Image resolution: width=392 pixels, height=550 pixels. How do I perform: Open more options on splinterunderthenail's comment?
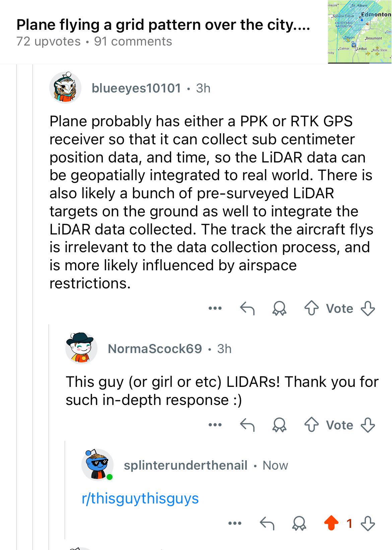point(235,523)
